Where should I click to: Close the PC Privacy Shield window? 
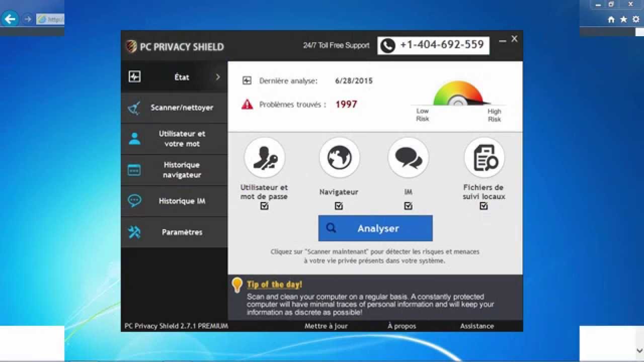pos(514,39)
